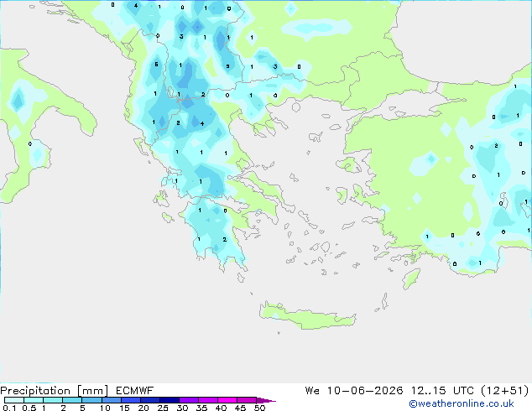Viewport: 532px width, 411px height.
Task: Click the '0.5' legend scale label
Action: (29, 408)
